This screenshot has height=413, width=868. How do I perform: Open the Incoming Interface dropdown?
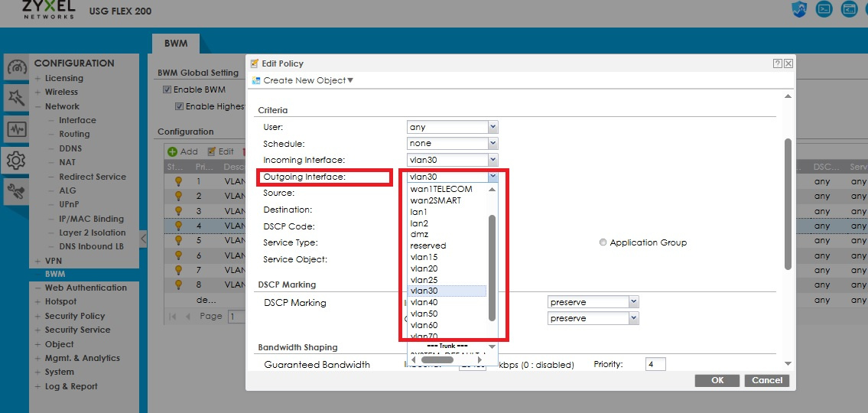[453, 160]
